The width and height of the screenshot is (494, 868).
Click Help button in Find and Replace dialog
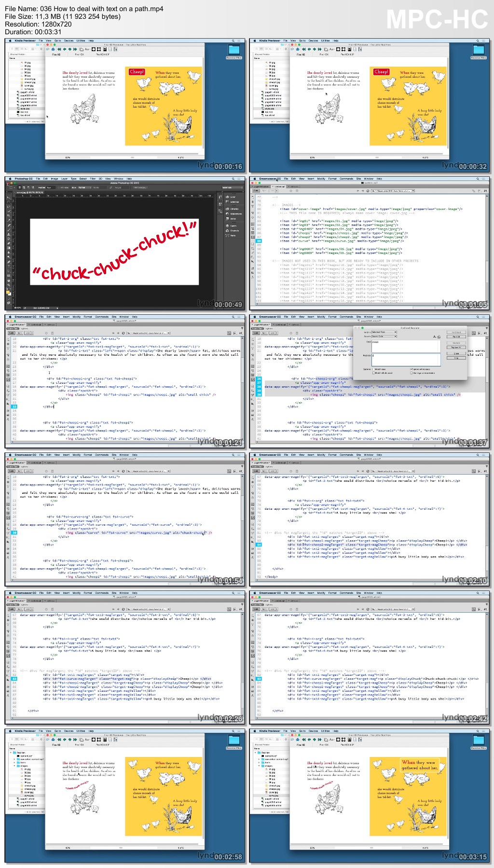tap(456, 358)
